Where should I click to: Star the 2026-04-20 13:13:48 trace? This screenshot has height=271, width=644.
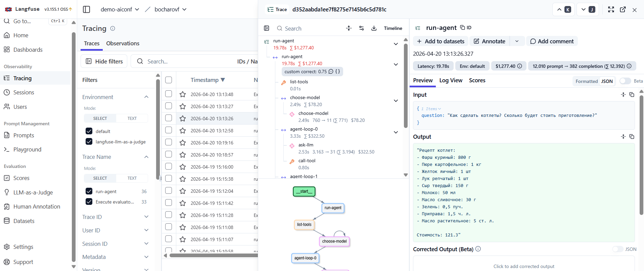click(183, 94)
